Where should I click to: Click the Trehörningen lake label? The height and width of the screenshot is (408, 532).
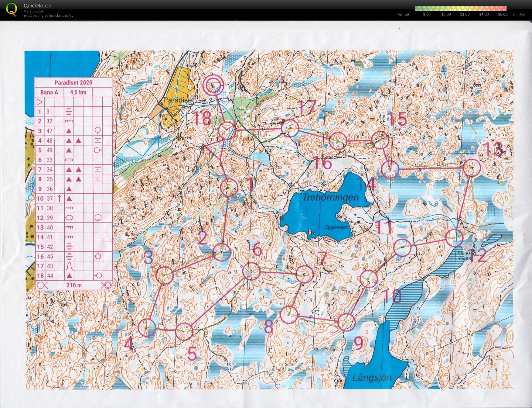point(331,197)
